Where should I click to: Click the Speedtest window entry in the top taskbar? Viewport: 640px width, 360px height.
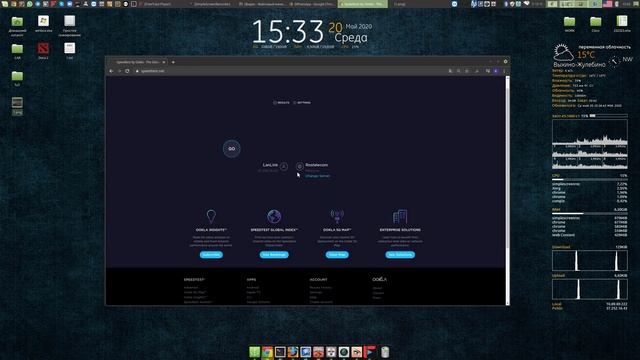[362, 4]
